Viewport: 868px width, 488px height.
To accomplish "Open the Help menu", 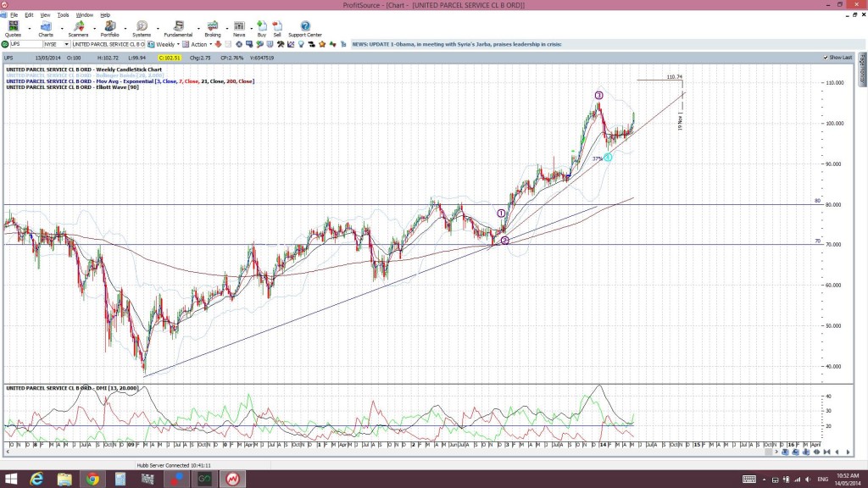I will (105, 15).
